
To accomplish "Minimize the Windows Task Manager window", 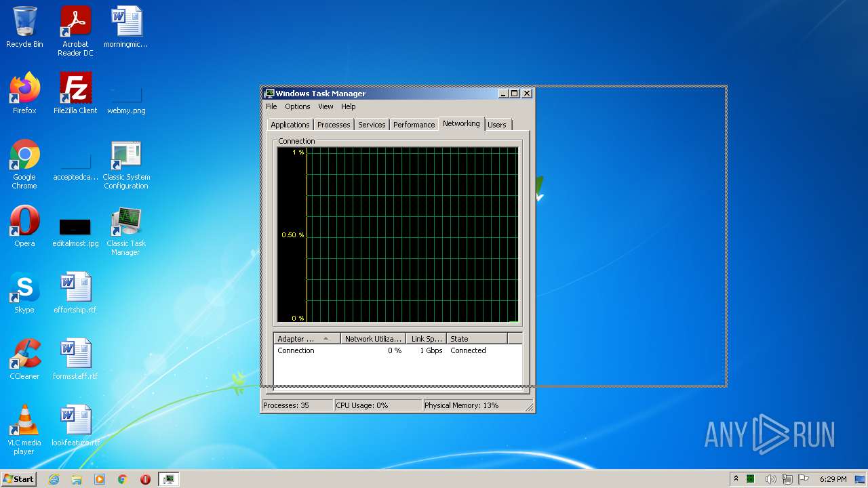I will (502, 94).
